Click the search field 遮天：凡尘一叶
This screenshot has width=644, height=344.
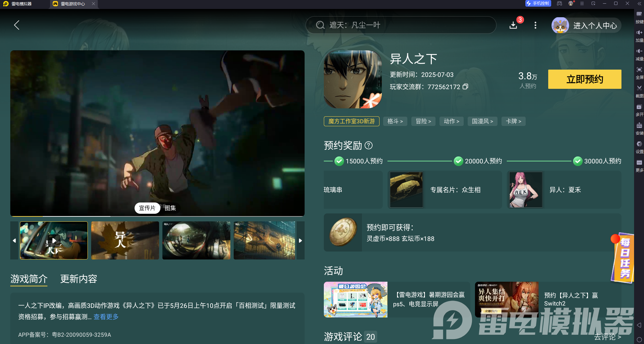coord(401,25)
